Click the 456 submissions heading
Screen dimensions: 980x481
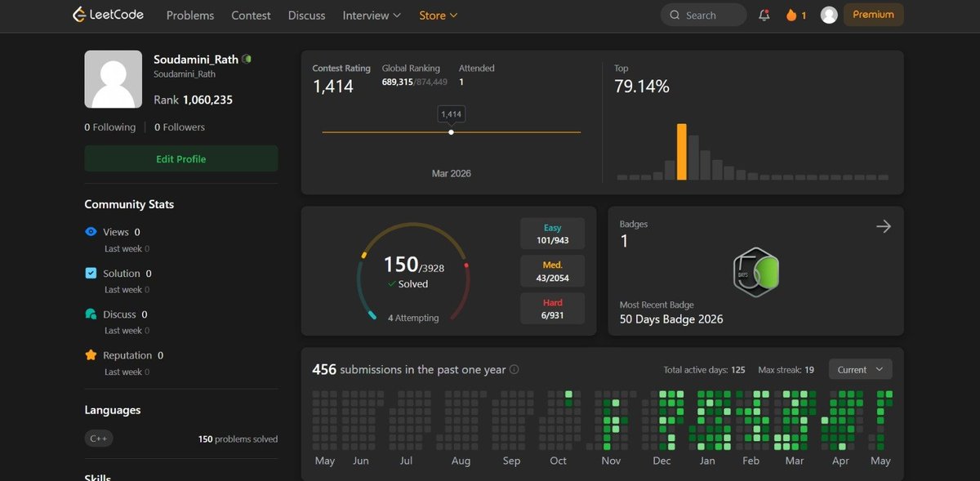[x=409, y=369]
